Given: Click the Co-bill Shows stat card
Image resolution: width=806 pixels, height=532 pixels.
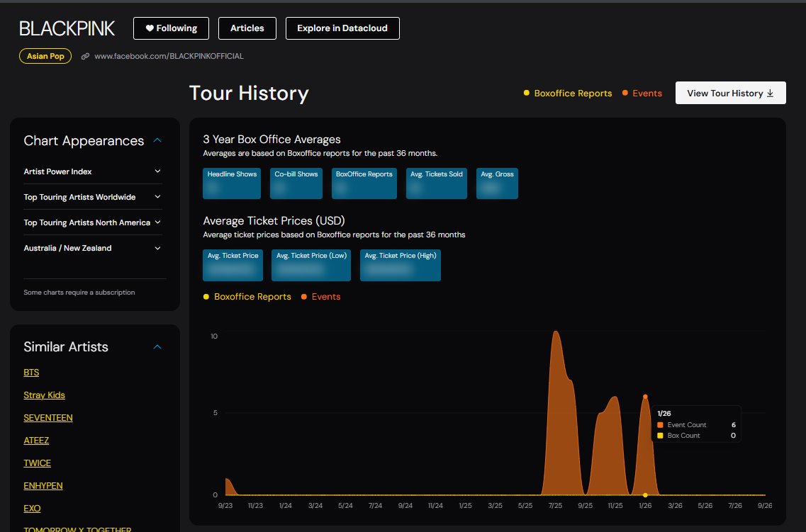Looking at the screenshot, I should point(296,183).
